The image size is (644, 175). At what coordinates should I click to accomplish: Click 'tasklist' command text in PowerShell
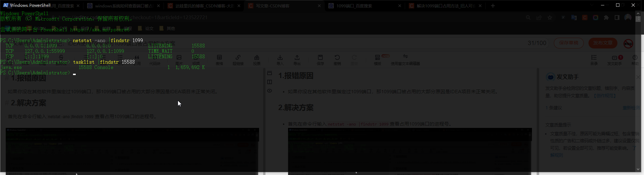(x=83, y=62)
